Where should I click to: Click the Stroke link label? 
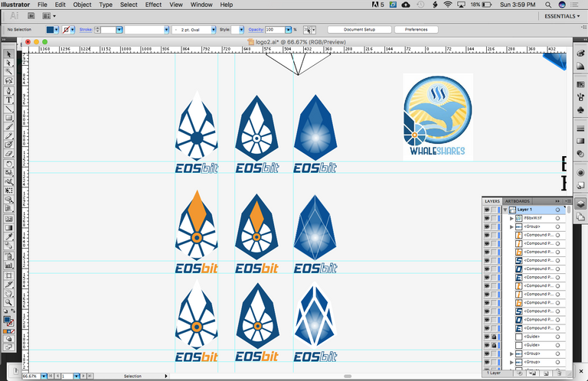tap(86, 30)
